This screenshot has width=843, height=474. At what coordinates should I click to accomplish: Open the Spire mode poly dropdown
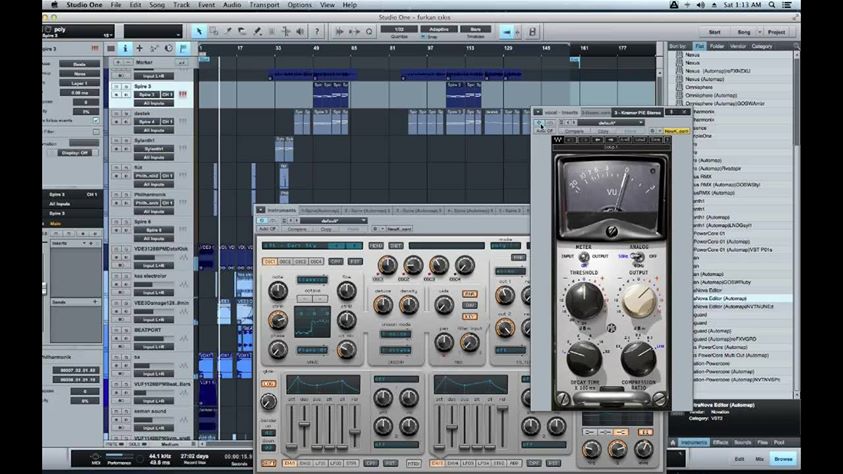[506, 246]
